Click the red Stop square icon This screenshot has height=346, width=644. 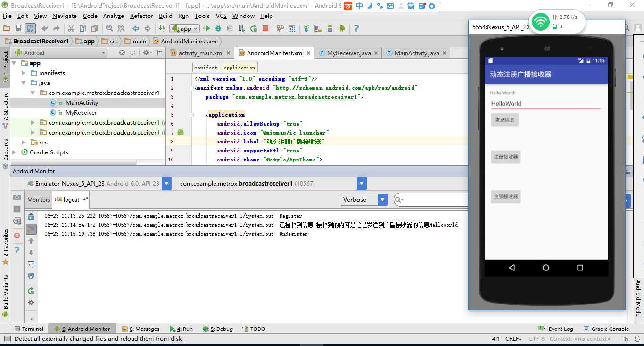pyautogui.click(x=265, y=29)
